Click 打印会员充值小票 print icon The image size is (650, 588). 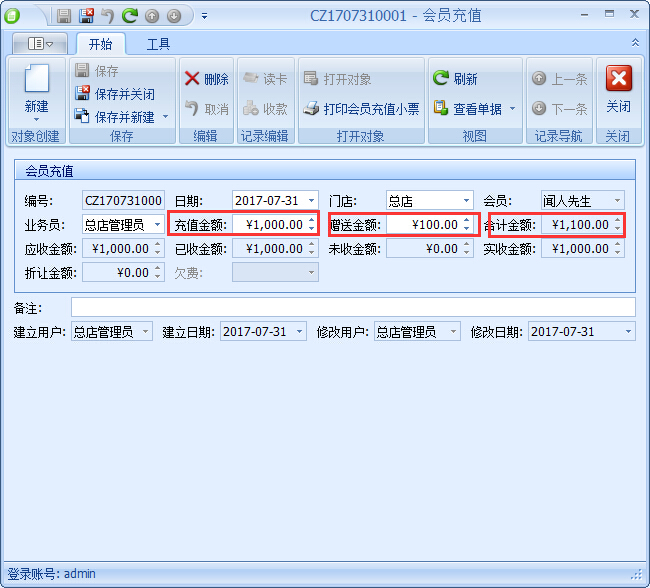[x=311, y=109]
